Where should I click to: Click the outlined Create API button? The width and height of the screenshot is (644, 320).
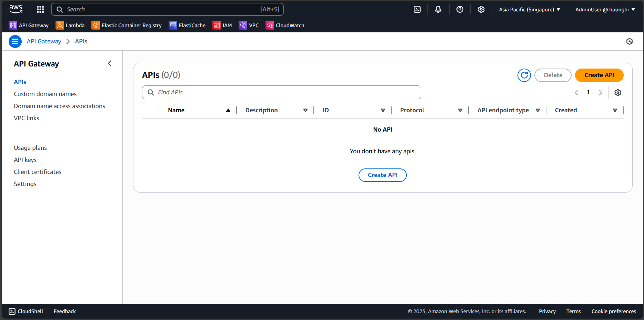[x=383, y=175]
